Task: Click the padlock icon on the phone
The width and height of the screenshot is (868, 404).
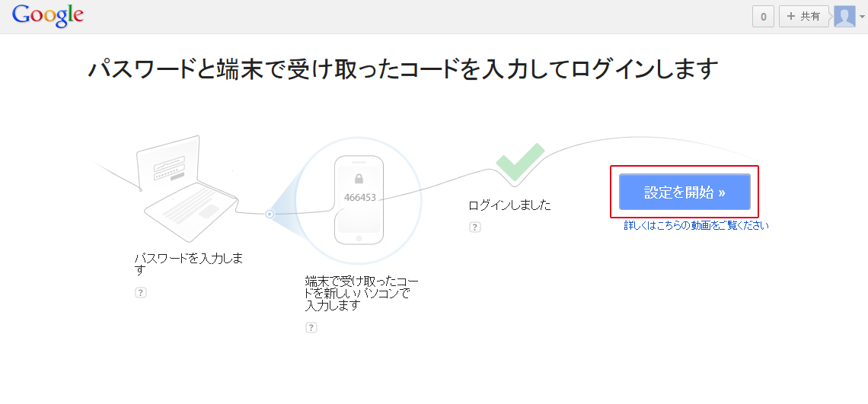Action: point(359,178)
